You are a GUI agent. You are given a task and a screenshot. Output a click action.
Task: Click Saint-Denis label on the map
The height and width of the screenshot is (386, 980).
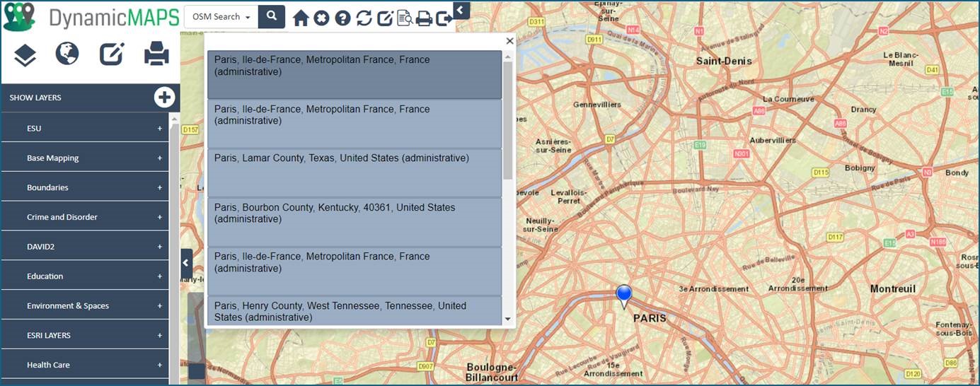click(x=724, y=61)
